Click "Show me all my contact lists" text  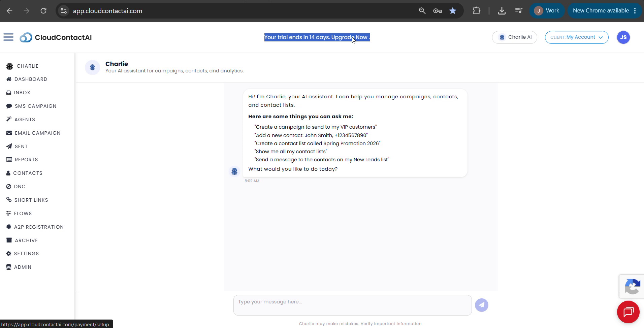[291, 152]
